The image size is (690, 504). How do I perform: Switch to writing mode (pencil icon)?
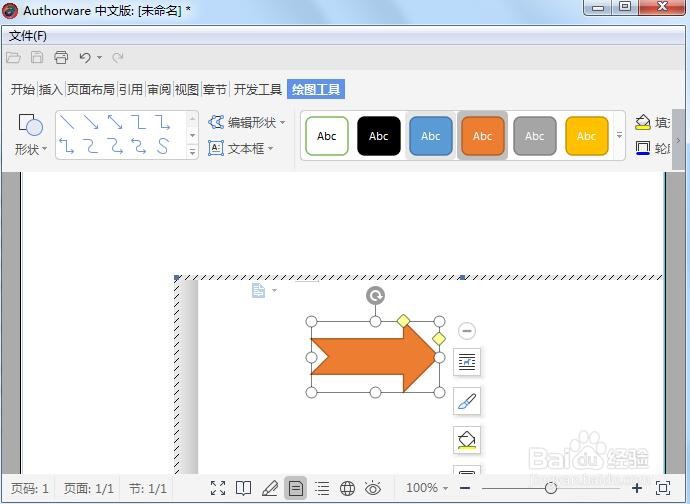[x=269, y=488]
